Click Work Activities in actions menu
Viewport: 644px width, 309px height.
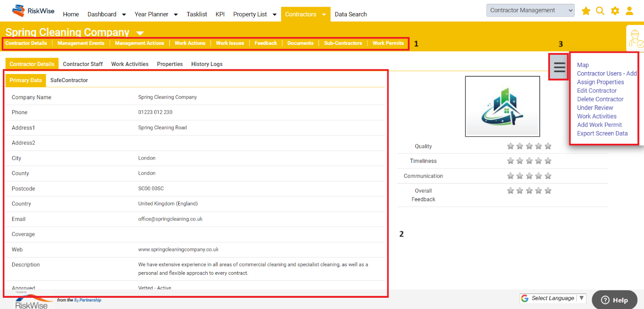597,116
